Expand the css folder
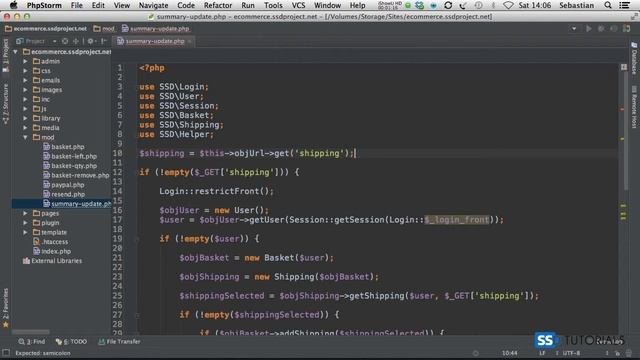This screenshot has height=360, width=640. 25,71
